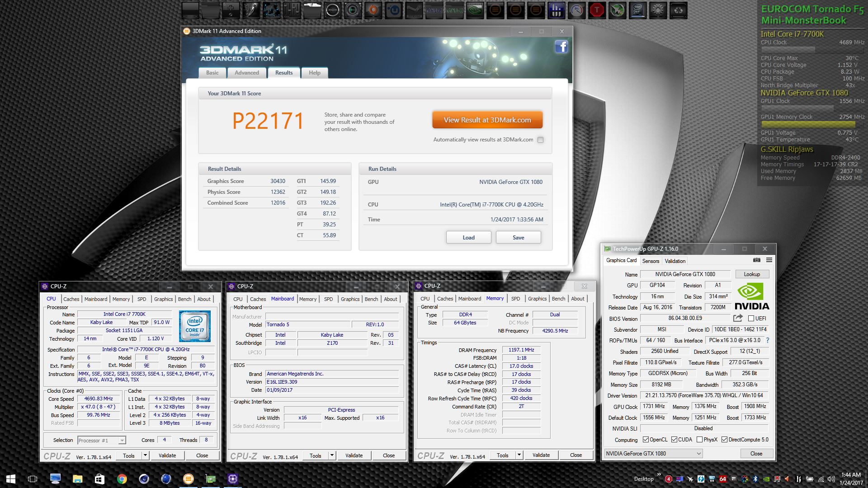
Task: Take GPU-Z screenshot with camera icon
Action: coord(757,260)
